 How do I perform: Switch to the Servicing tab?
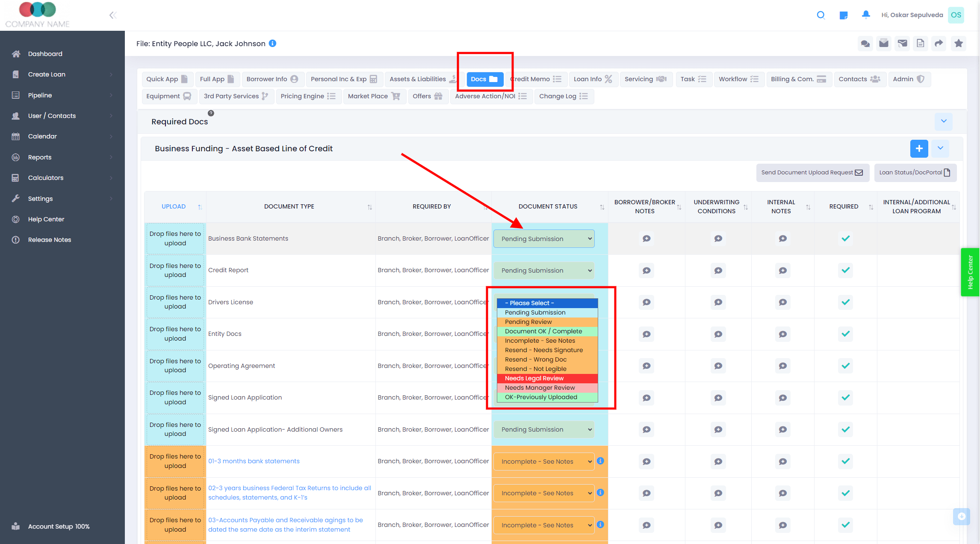(x=646, y=79)
